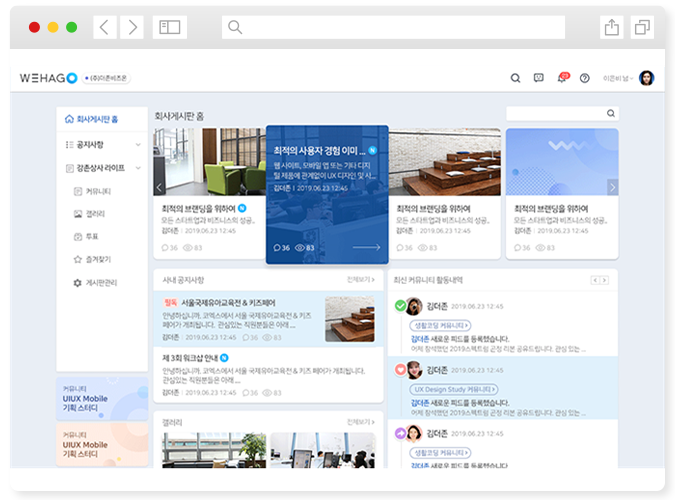Click the arrow on the blue featured card
This screenshot has height=500, width=675.
point(366,247)
